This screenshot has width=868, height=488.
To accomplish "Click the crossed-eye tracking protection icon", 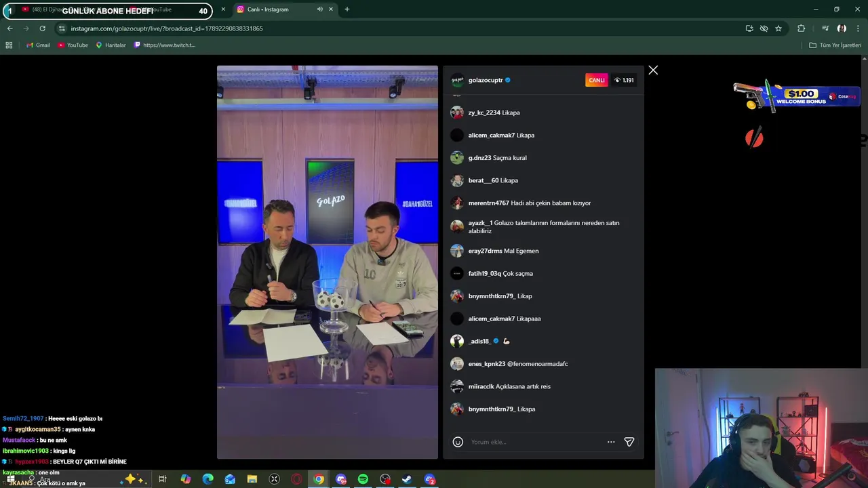I will pyautogui.click(x=764, y=28).
